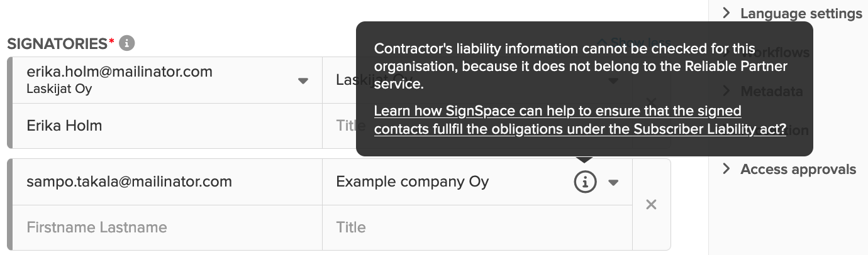Click the info icon beside SIGNATORIES heading
This screenshot has width=868, height=255.
(x=127, y=43)
